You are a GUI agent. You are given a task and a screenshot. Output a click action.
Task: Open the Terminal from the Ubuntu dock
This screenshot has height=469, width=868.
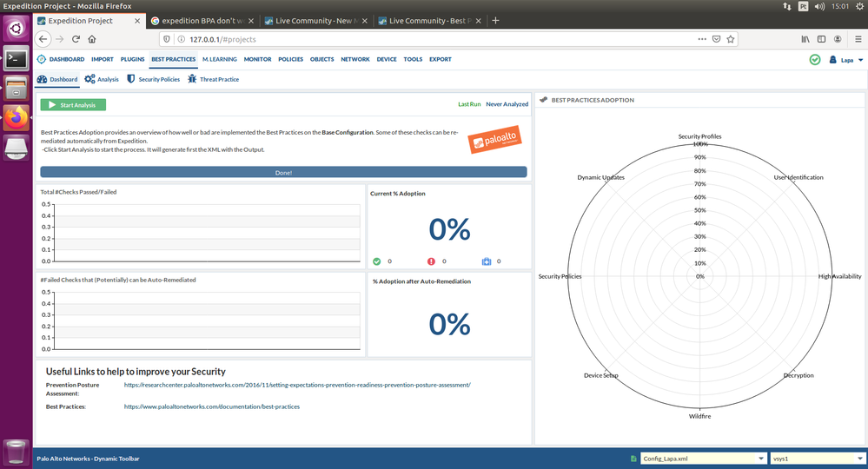[x=16, y=58]
